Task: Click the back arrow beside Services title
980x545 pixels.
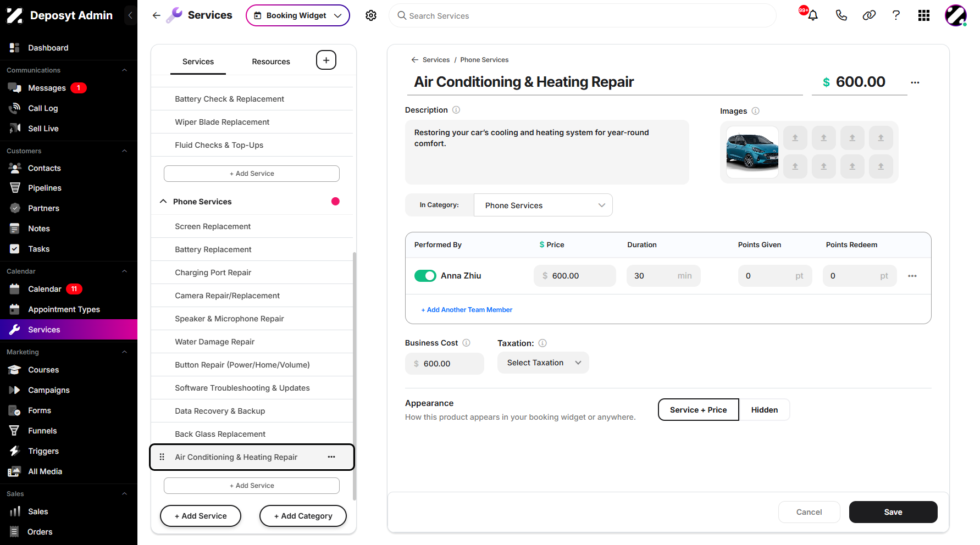Action: click(157, 15)
